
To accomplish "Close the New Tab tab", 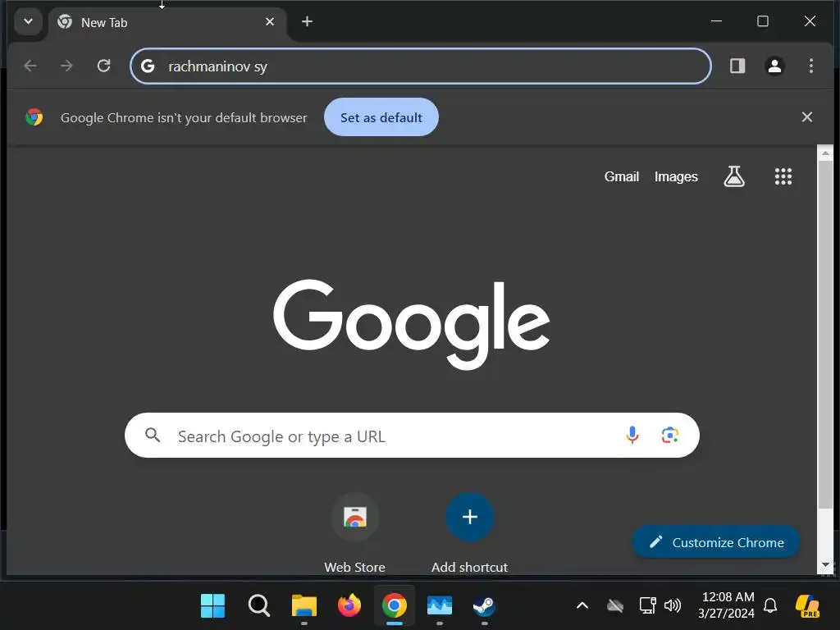I will [270, 22].
